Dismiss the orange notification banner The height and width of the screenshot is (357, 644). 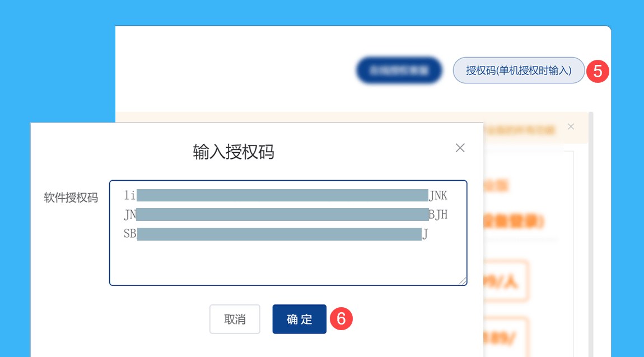[x=571, y=126]
